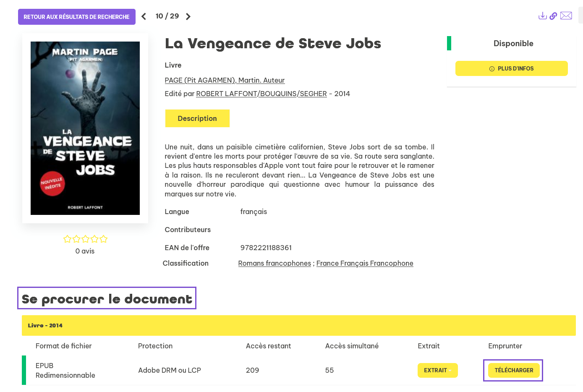This screenshot has height=392, width=583.
Task: Open Romans francophones classification link
Action: pos(275,263)
